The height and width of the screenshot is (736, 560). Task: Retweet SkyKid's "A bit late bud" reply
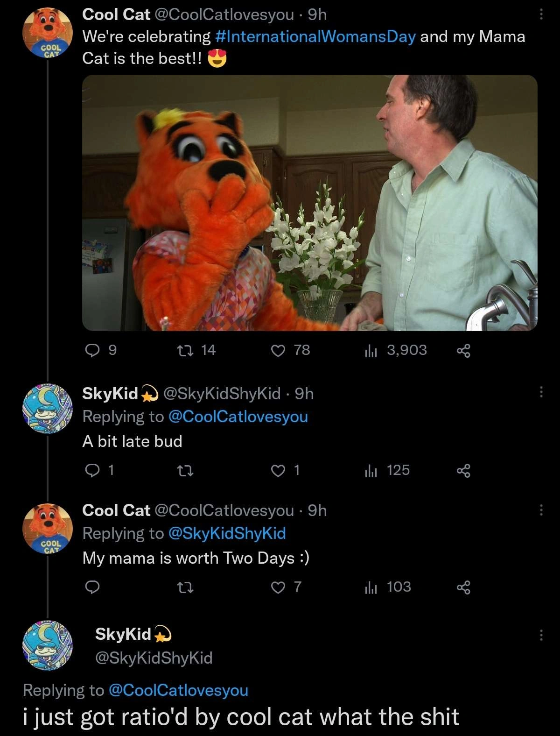tap(186, 470)
